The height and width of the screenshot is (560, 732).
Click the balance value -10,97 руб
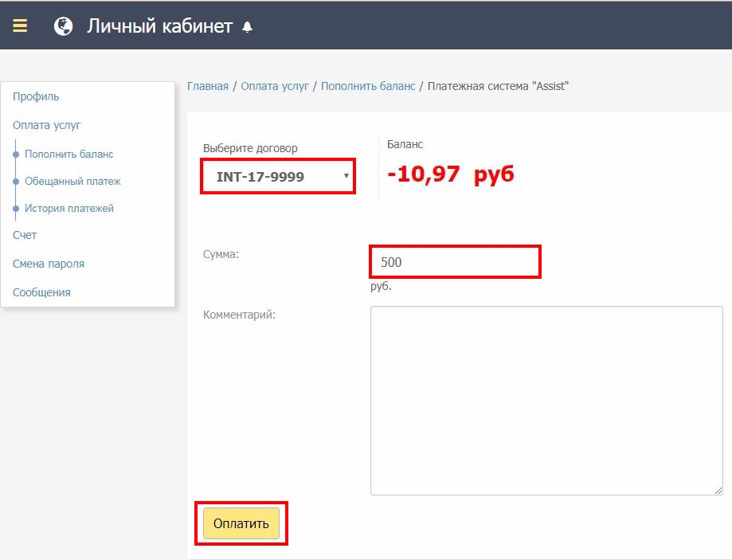click(x=451, y=174)
